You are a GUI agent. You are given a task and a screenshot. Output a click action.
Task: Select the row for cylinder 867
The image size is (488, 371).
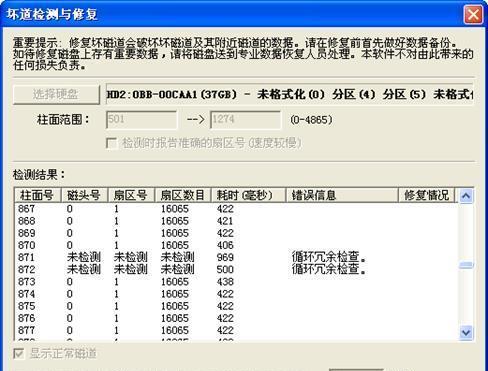tap(236, 209)
